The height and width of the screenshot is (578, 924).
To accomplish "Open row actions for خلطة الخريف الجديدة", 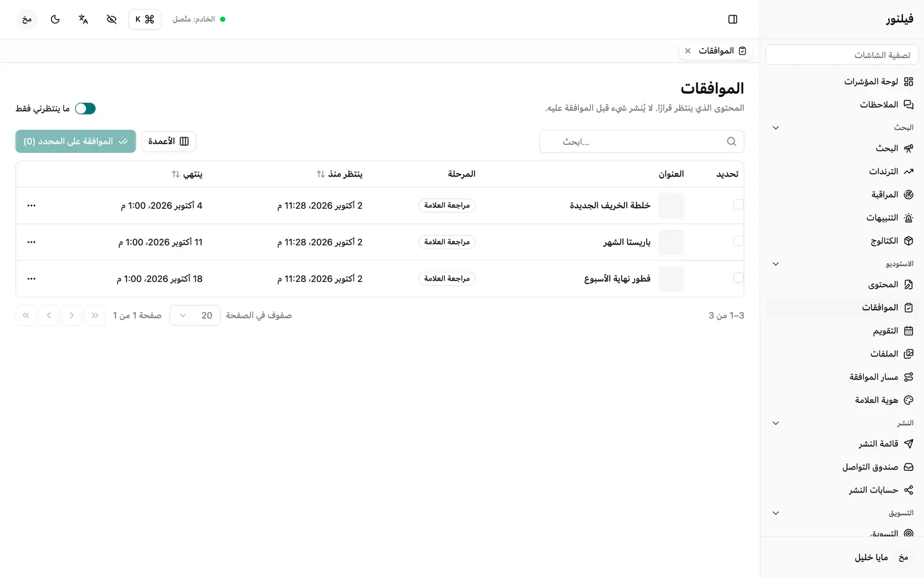I will coord(31,206).
